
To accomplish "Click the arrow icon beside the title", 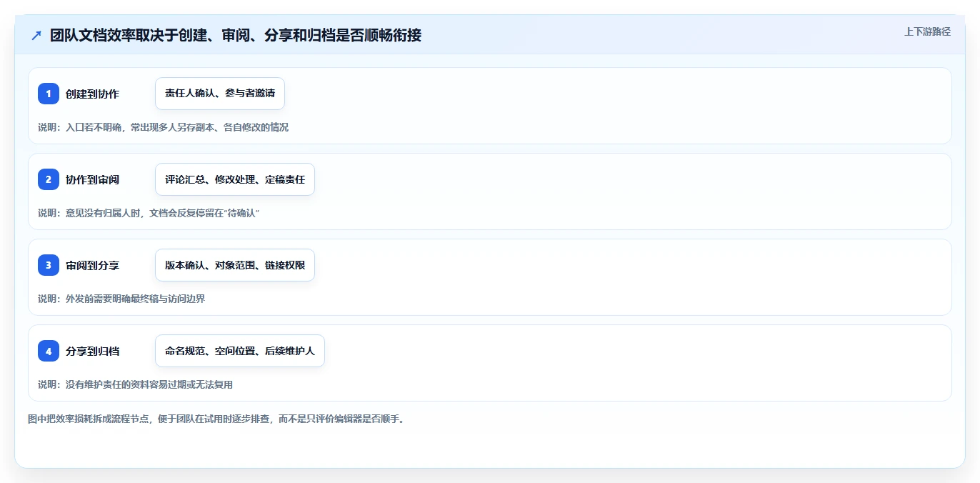I will [x=36, y=36].
